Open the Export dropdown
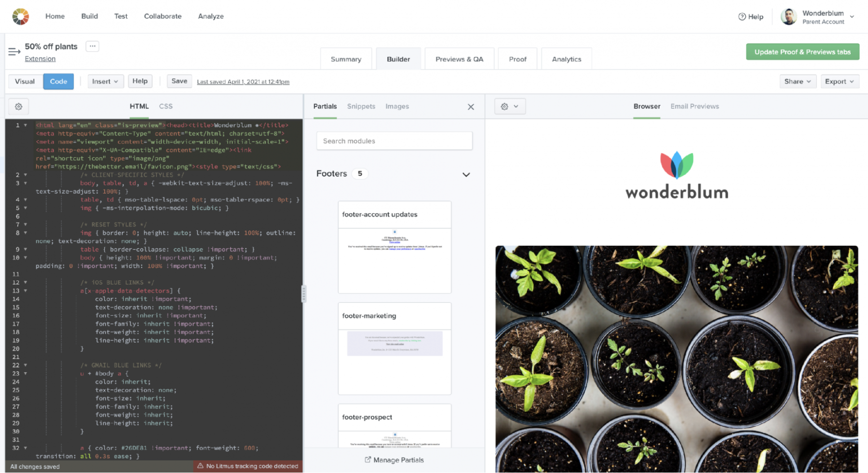 tap(839, 81)
